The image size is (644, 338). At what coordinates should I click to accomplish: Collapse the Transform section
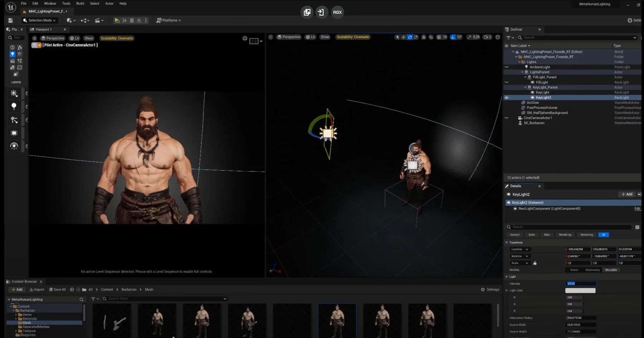[x=507, y=243]
